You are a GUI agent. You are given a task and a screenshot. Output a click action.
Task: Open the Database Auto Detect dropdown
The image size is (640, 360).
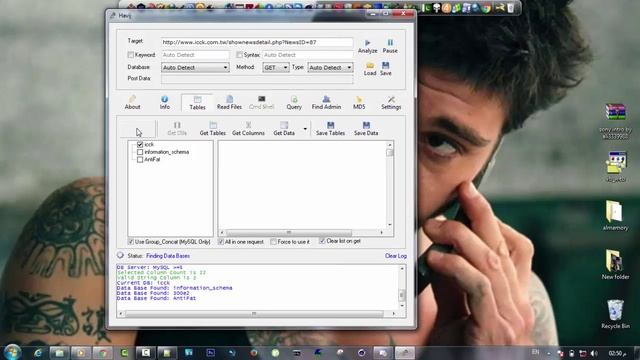(195, 67)
